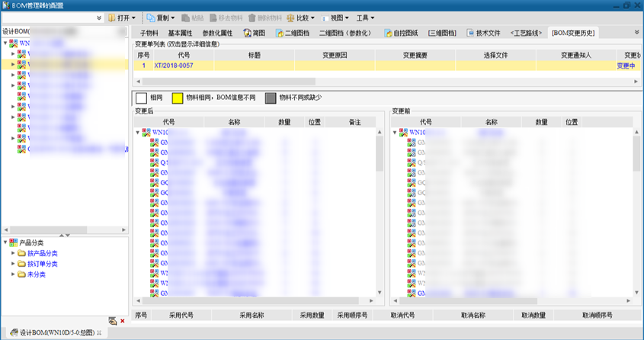644x340 pixels.
Task: Switch to the 子物料 tab
Action: [x=149, y=33]
